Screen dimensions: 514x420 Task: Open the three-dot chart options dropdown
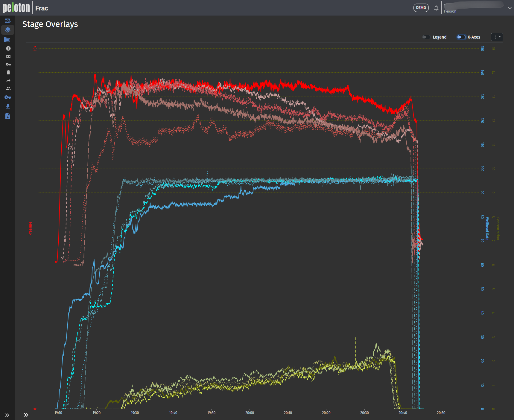tap(497, 37)
